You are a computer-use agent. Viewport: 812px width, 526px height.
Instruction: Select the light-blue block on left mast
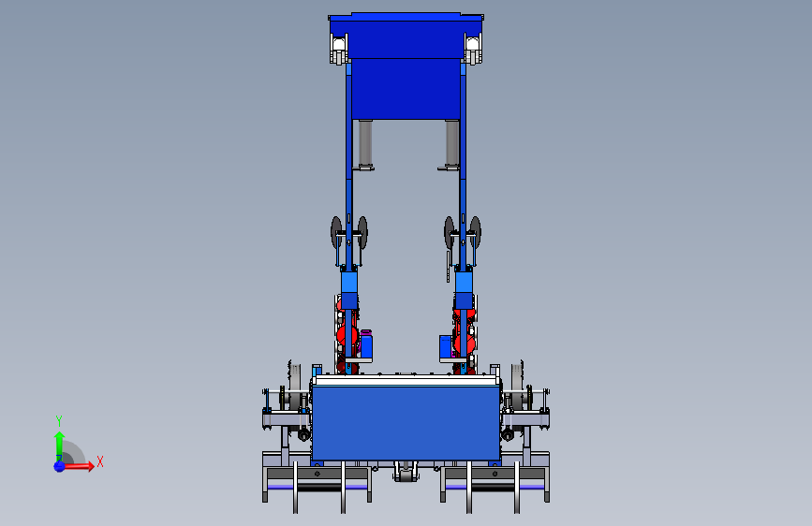[349, 283]
